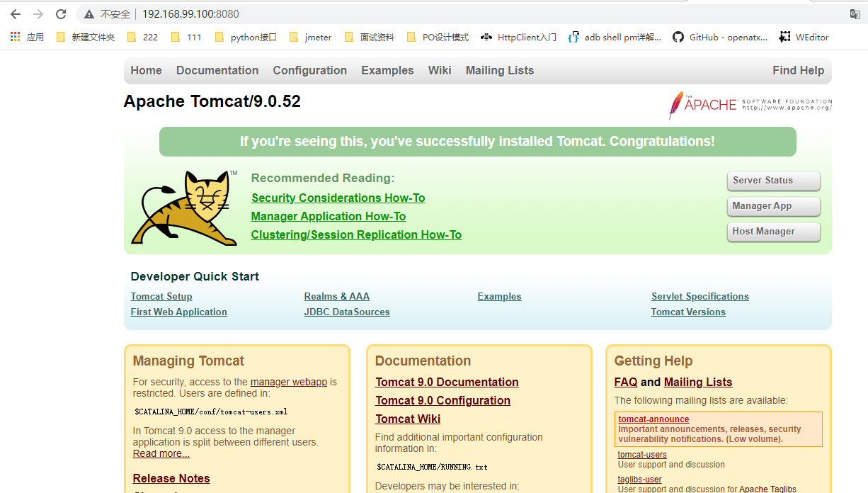Open Clustering/Session Replication How-To link

(x=356, y=235)
